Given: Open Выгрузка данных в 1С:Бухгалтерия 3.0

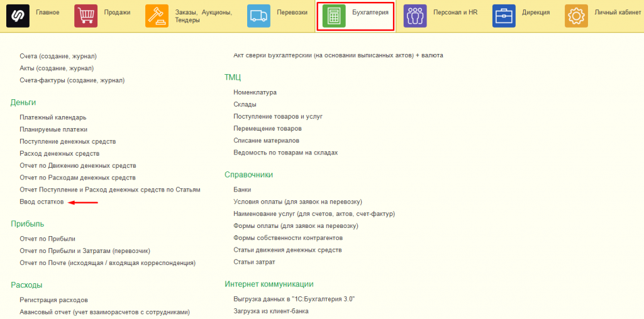Looking at the screenshot, I should (x=294, y=299).
